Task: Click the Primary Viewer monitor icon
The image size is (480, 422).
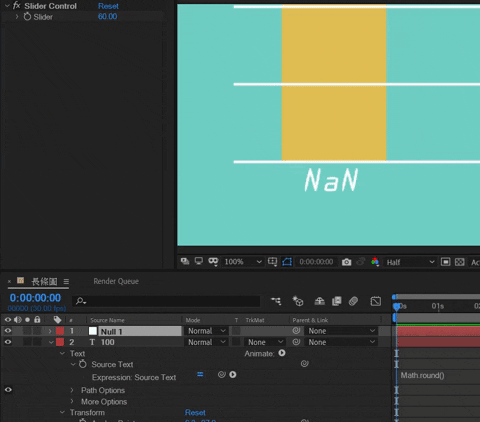Action: (x=199, y=262)
